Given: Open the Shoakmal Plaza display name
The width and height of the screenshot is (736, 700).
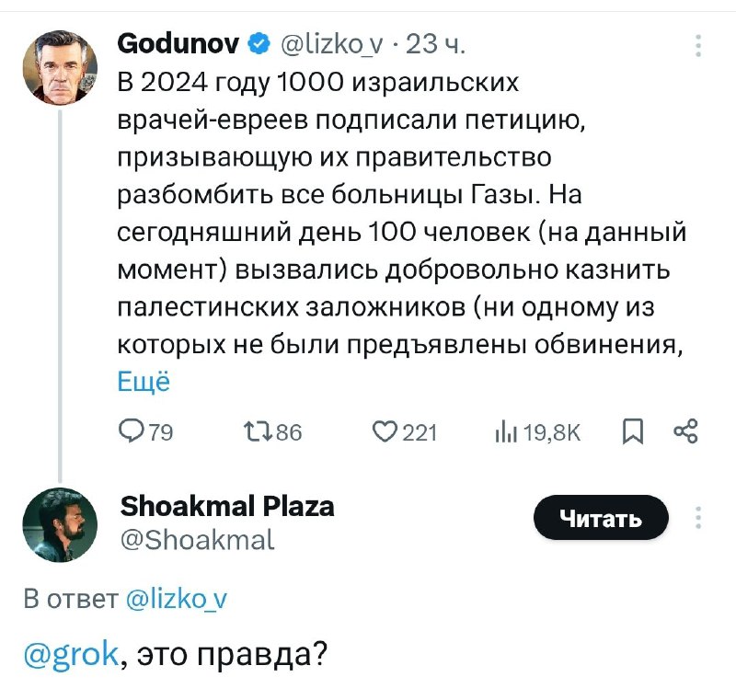Looking at the screenshot, I should pos(226,506).
